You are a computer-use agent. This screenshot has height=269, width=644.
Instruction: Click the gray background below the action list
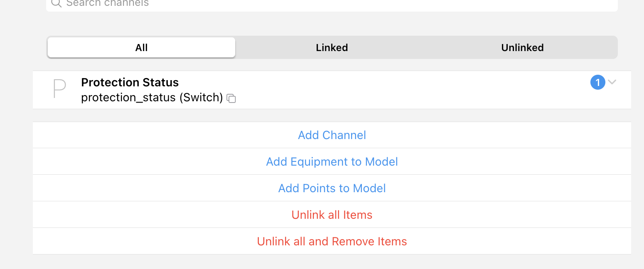(x=332, y=262)
